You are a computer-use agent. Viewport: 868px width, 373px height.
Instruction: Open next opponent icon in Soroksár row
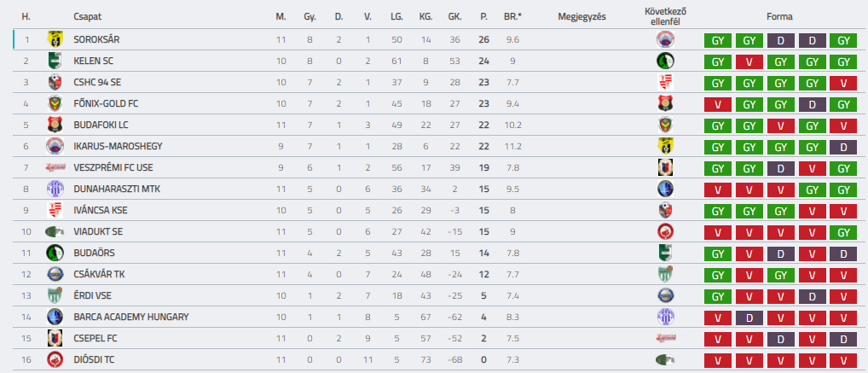tap(665, 39)
